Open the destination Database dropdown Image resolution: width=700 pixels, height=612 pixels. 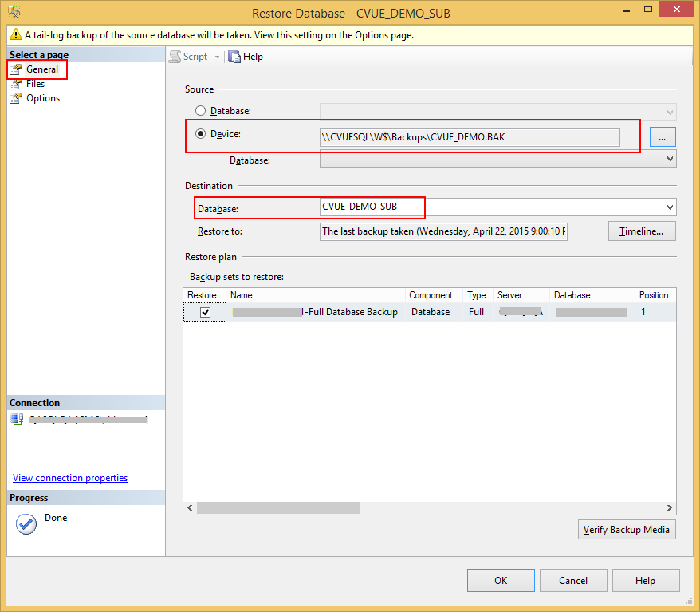(x=670, y=207)
